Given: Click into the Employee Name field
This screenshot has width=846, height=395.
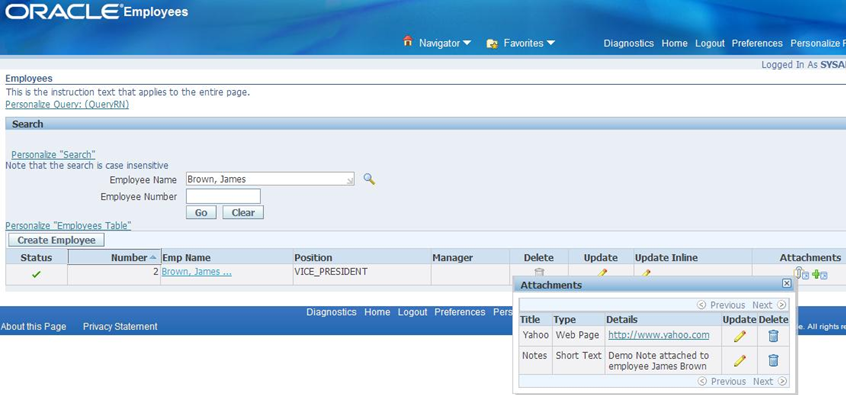Looking at the screenshot, I should (270, 180).
